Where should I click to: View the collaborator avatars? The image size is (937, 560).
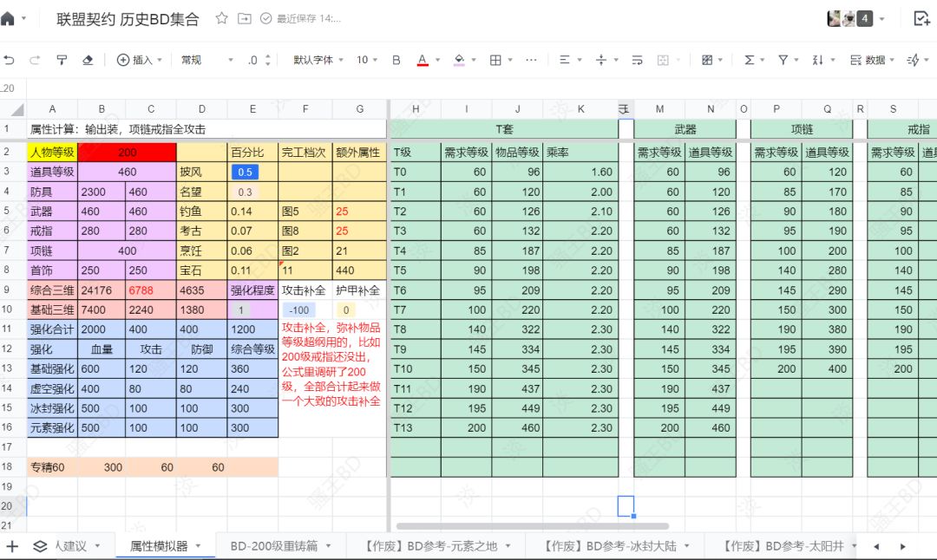849,18
